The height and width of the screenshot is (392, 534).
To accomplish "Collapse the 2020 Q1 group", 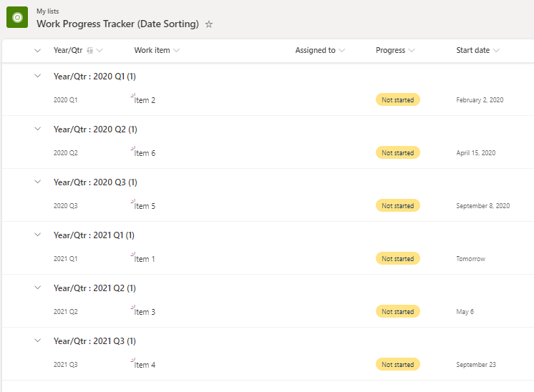I will click(x=38, y=76).
